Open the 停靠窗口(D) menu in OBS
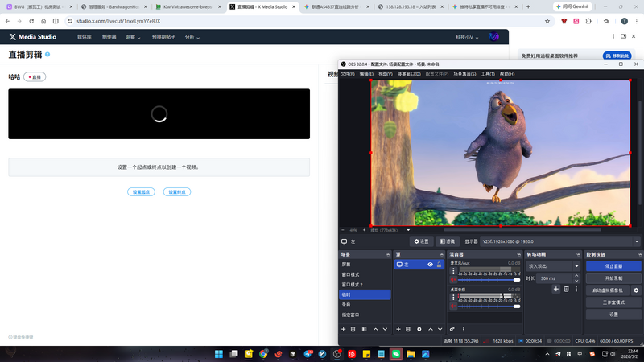The width and height of the screenshot is (644, 362). [409, 74]
